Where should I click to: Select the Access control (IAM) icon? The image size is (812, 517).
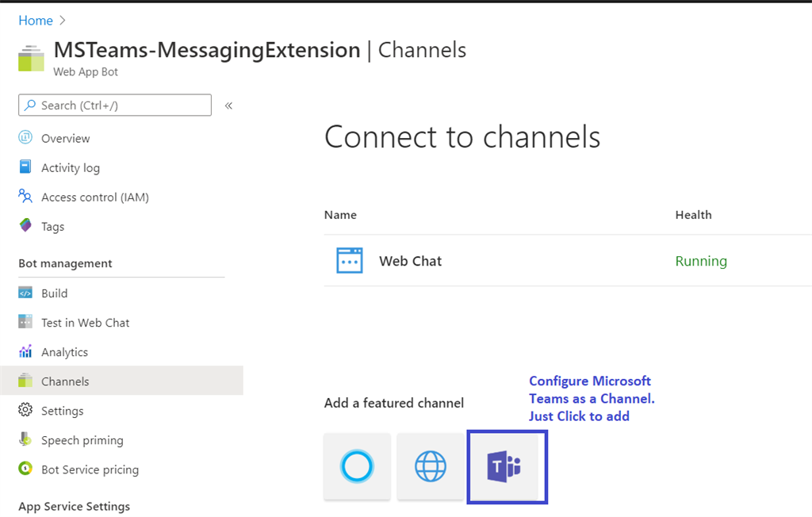point(25,197)
